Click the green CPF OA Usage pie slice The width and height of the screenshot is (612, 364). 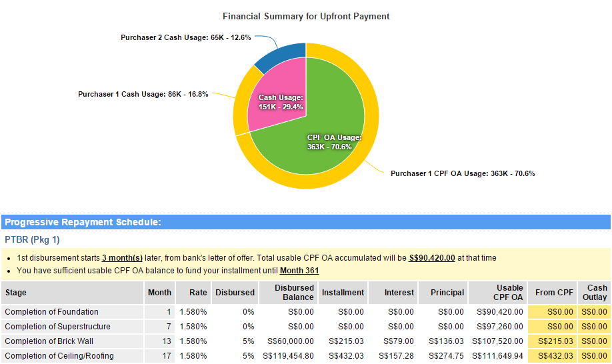click(x=320, y=153)
